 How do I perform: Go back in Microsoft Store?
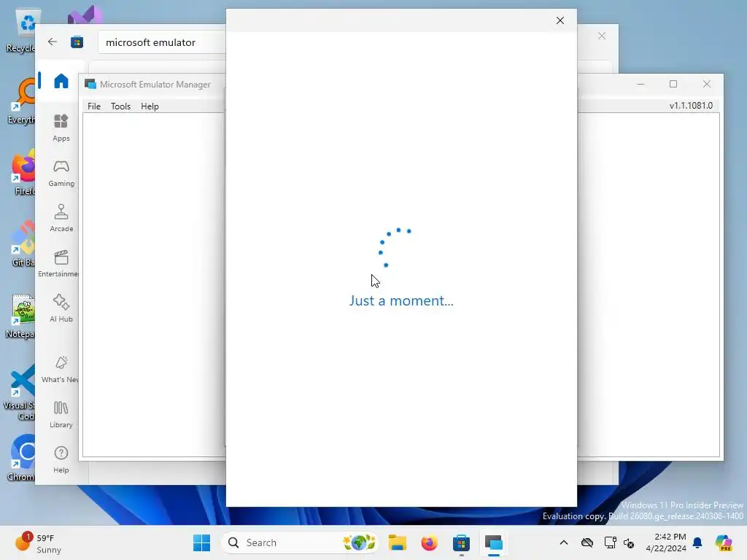point(53,42)
